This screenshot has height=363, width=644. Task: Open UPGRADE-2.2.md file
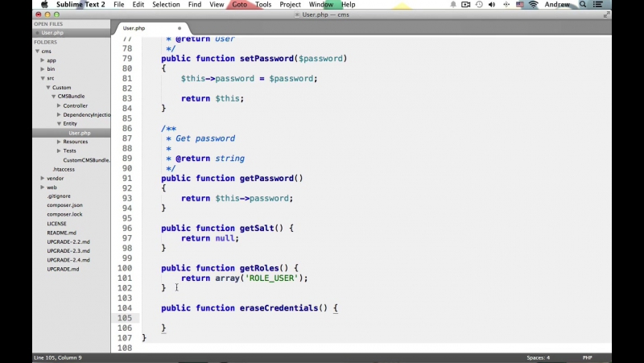(68, 241)
